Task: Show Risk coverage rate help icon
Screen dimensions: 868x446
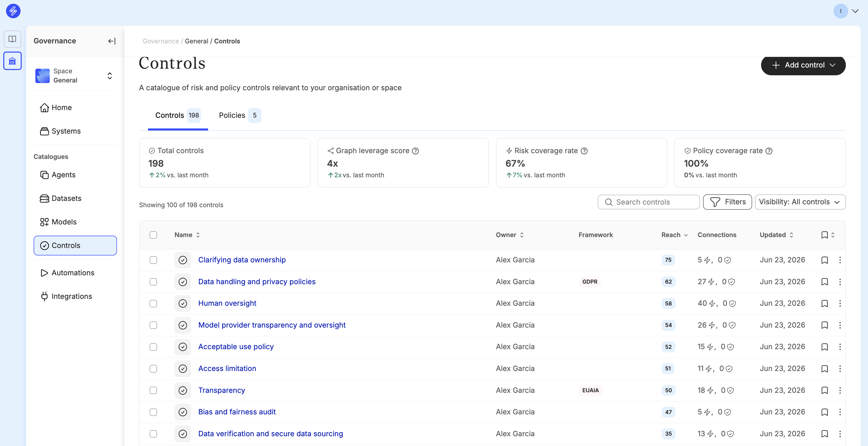Action: [584, 151]
